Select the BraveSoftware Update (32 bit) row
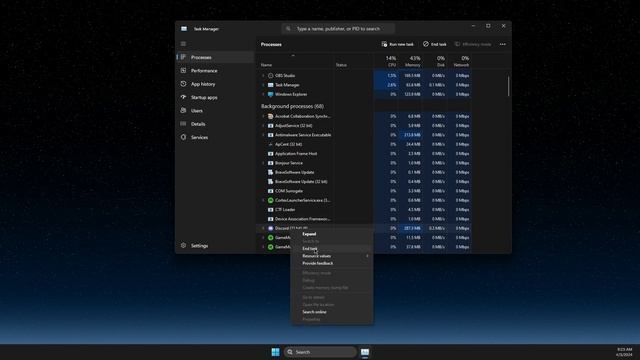The height and width of the screenshot is (360, 640). [x=365, y=182]
